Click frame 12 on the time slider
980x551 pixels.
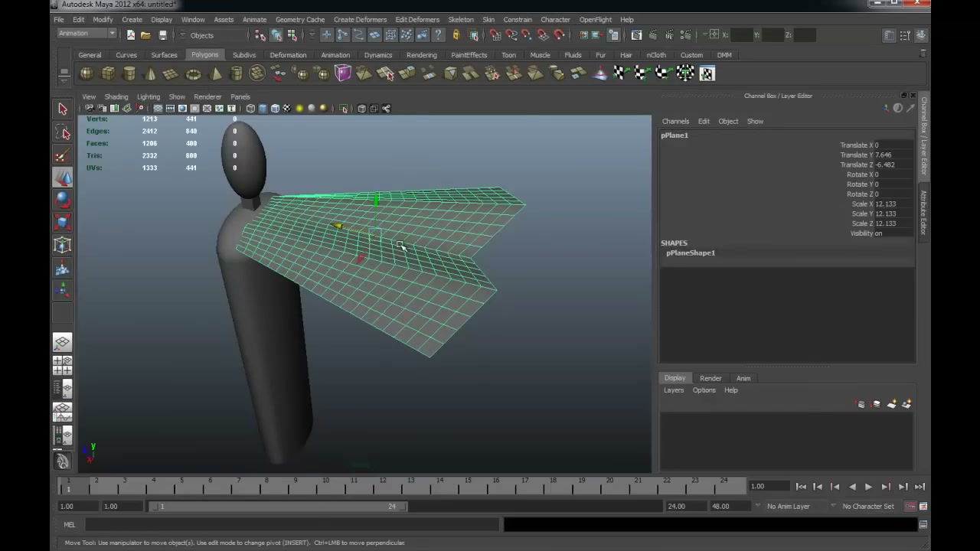(382, 486)
